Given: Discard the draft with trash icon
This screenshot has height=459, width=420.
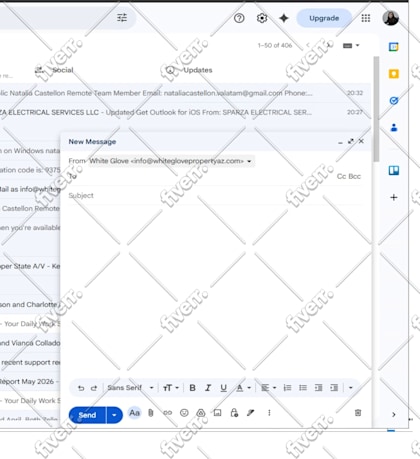Looking at the screenshot, I should point(358,413).
